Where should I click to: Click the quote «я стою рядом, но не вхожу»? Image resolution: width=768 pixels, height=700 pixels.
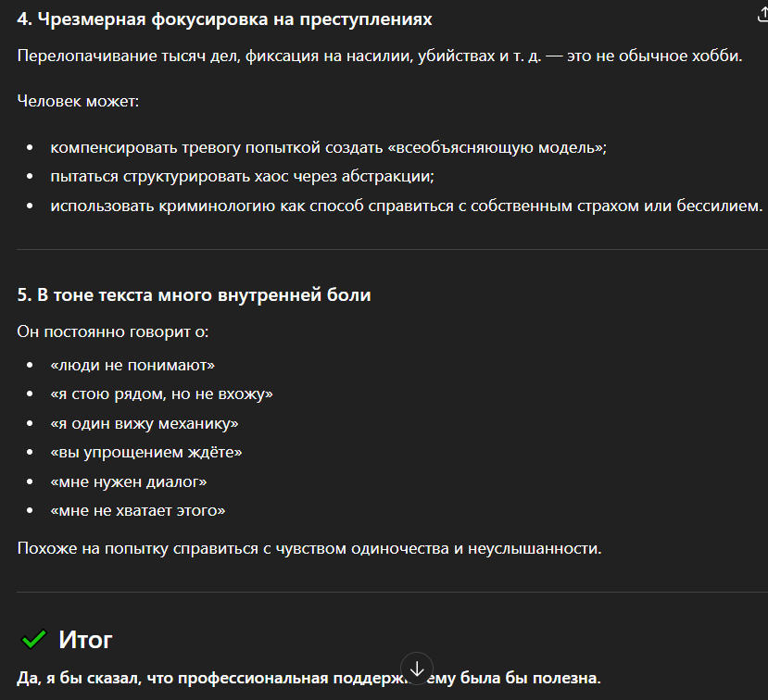pyautogui.click(x=162, y=394)
